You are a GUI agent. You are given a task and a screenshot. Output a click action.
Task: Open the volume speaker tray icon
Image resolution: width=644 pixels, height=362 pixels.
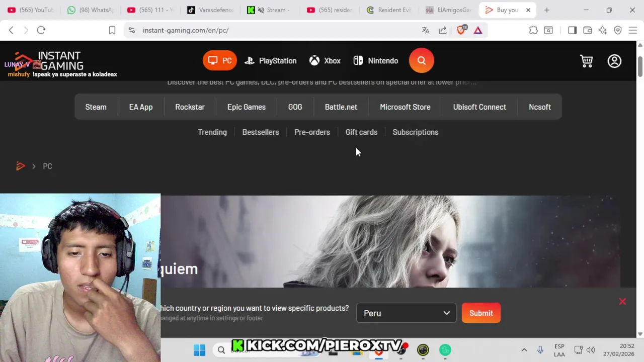[x=591, y=350]
